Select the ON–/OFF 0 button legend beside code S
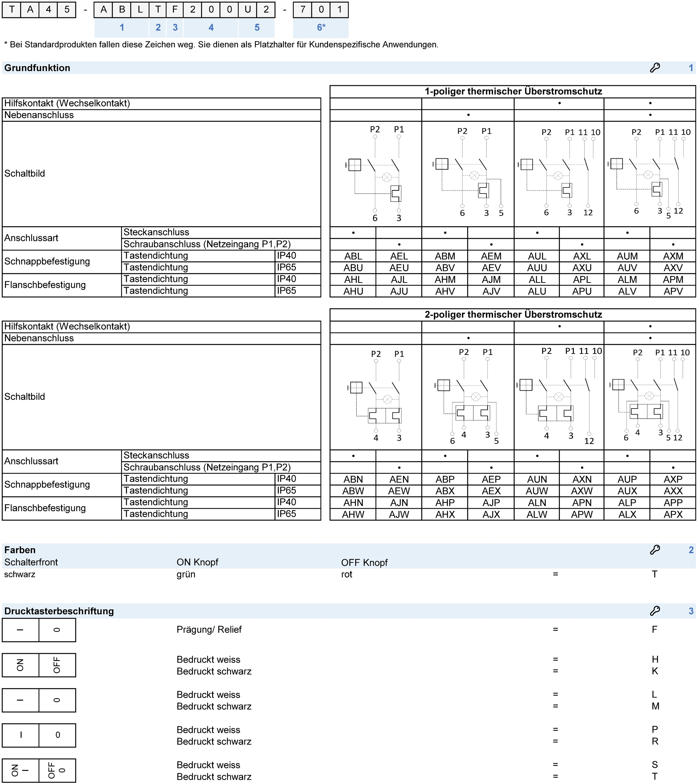The image size is (698, 784). point(39,770)
